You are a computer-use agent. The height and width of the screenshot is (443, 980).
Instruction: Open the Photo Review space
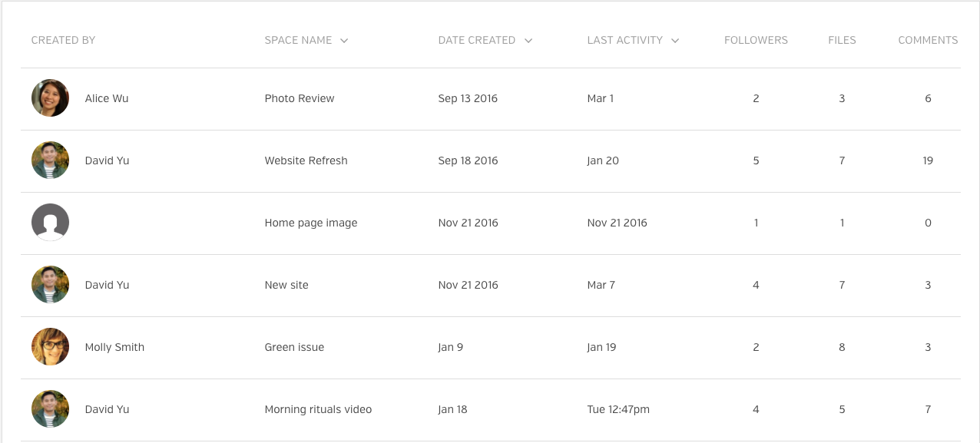pos(300,98)
